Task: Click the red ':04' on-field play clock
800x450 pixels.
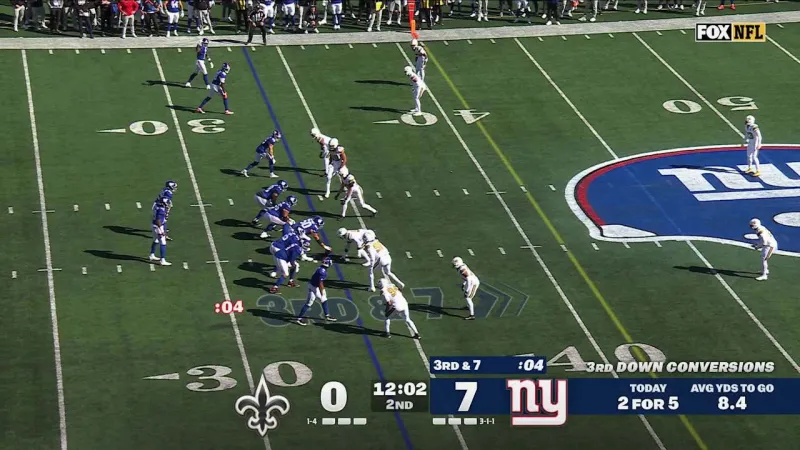Action: pyautogui.click(x=229, y=307)
